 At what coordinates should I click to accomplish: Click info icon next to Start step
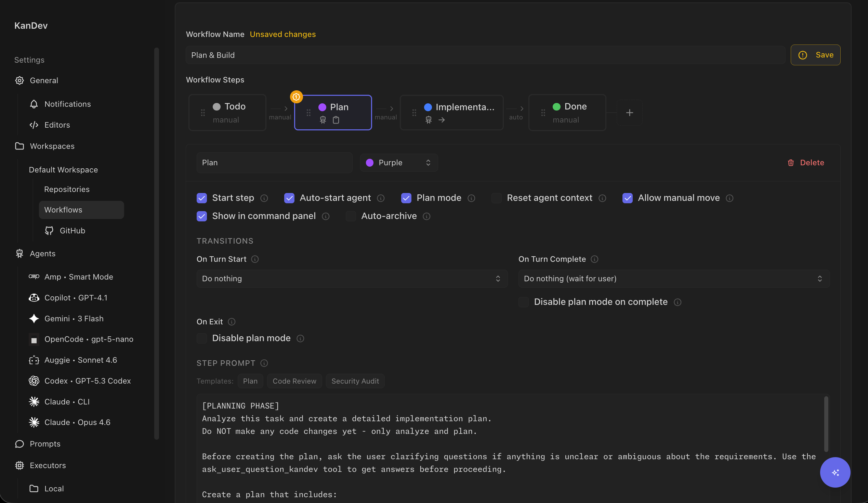pos(264,198)
